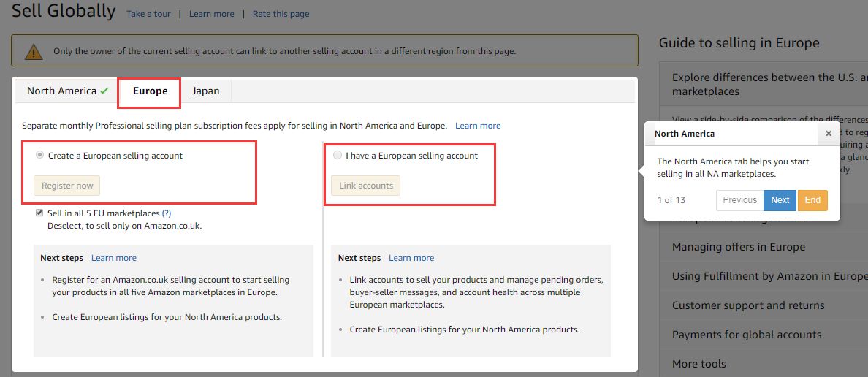Open Learn more link beside Sell Globally heading
Screen dimensions: 868x377
pyautogui.click(x=211, y=14)
